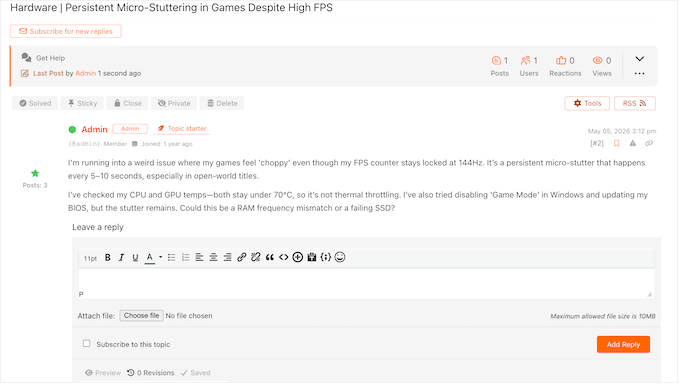680x384 pixels.
Task: Toggle bold formatting in reply editor
Action: (108, 258)
